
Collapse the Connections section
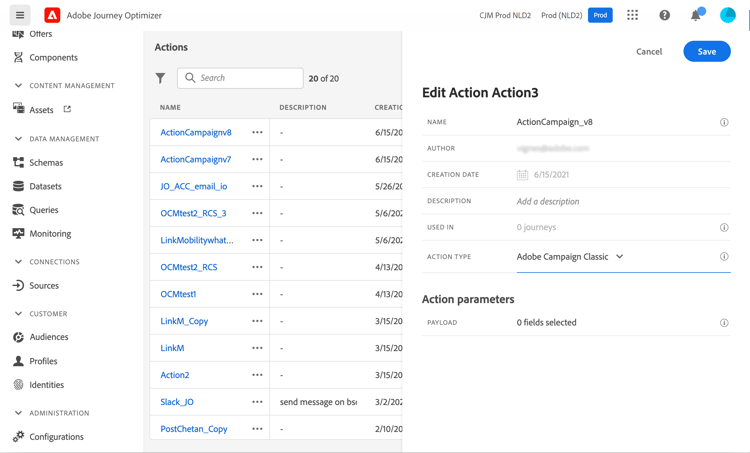click(x=18, y=262)
